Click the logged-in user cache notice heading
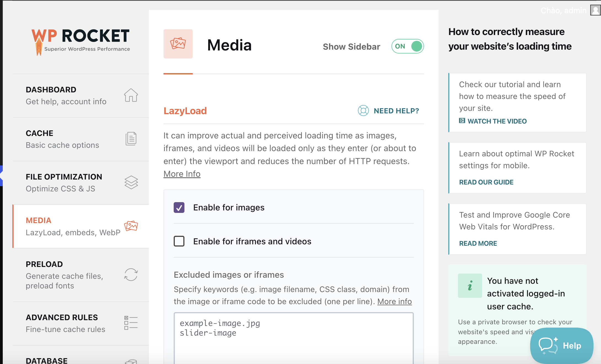The height and width of the screenshot is (364, 601). pos(526,294)
